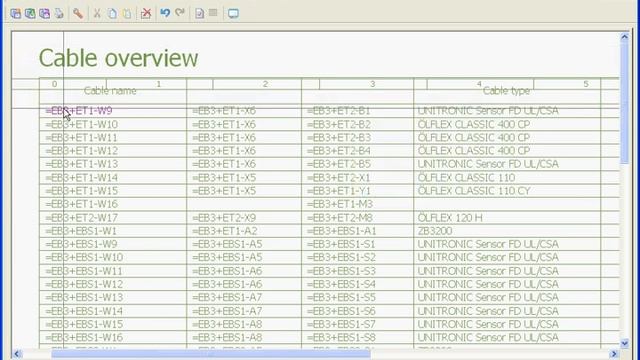This screenshot has height=360, width=640.
Task: Select cable name =EB3+ET1-W10
Action: click(x=82, y=124)
